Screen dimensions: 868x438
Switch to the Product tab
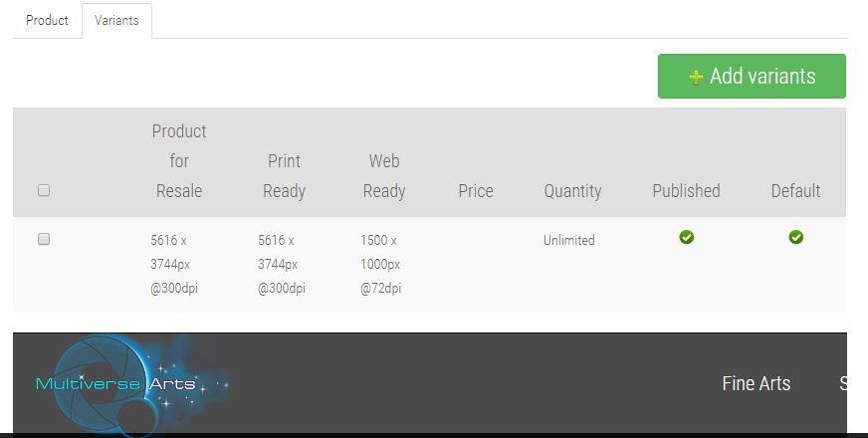tap(47, 21)
